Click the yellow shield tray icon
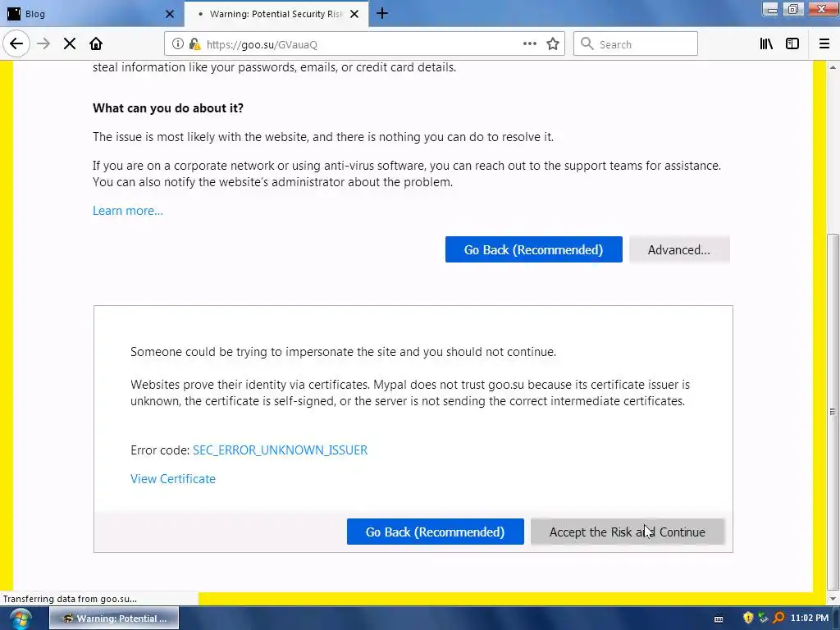 point(748,618)
